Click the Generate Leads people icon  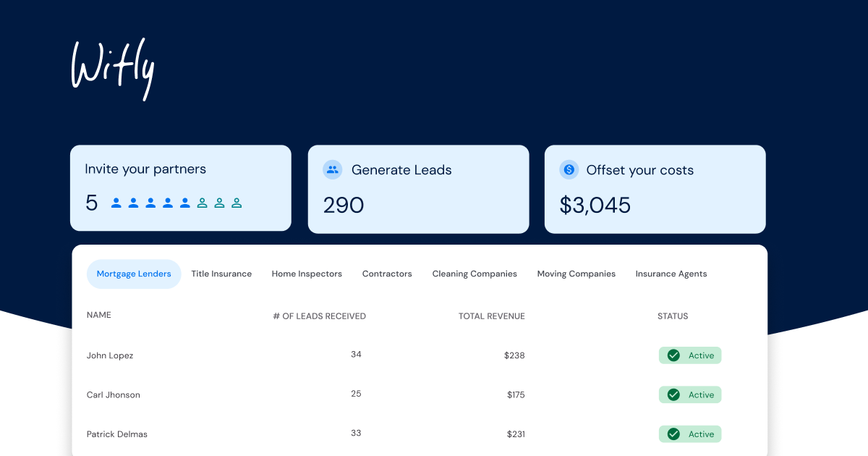(332, 170)
